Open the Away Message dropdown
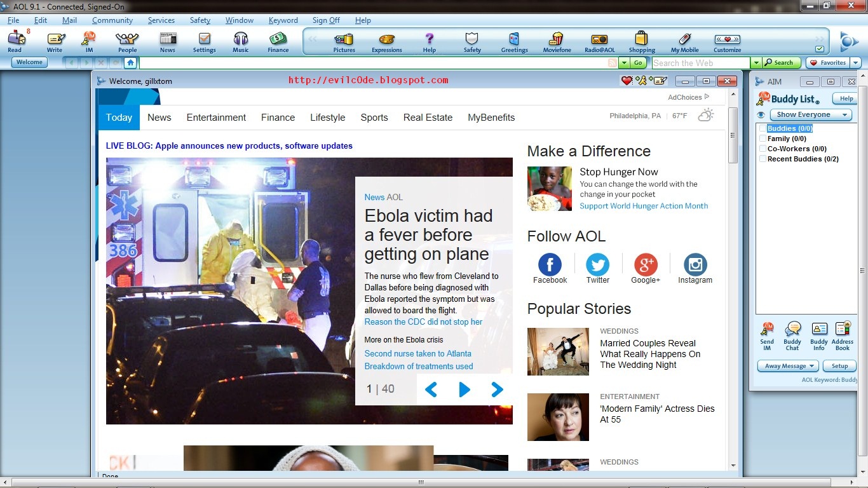 tap(787, 366)
